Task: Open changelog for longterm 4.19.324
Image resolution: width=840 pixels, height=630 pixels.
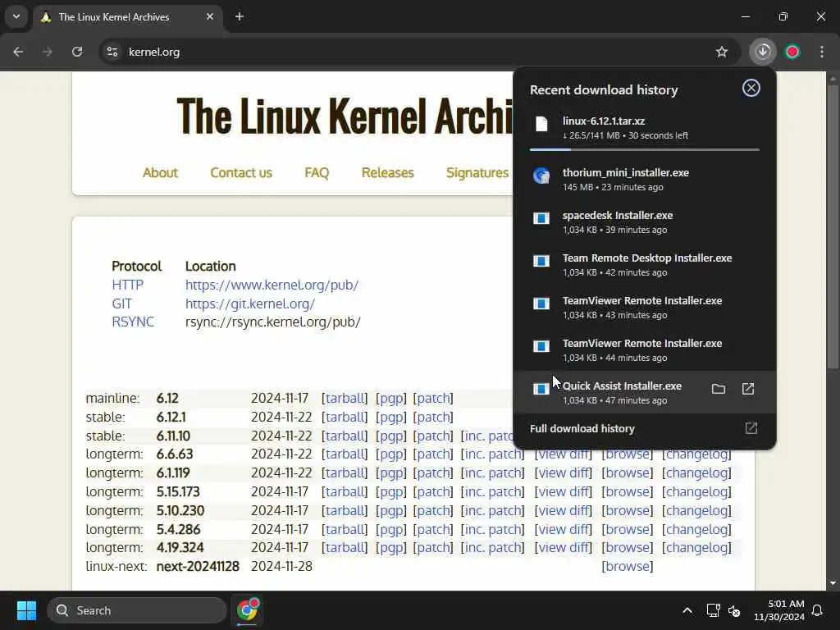Action: pyautogui.click(x=697, y=547)
